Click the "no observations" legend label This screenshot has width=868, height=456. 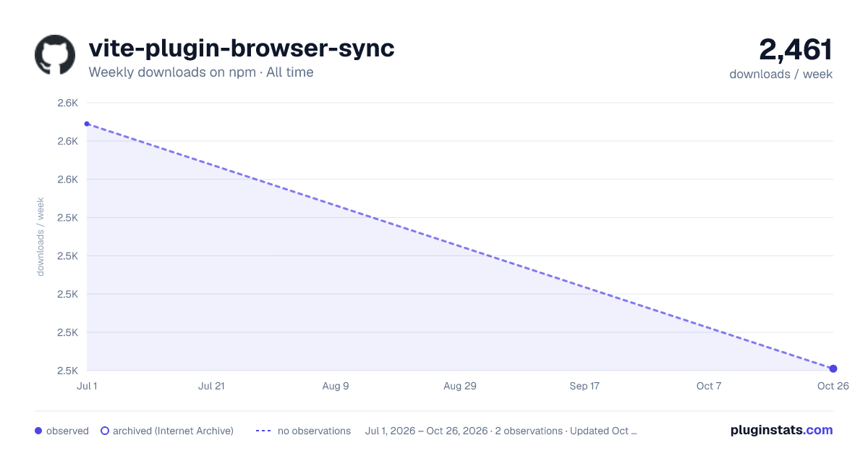click(x=314, y=431)
